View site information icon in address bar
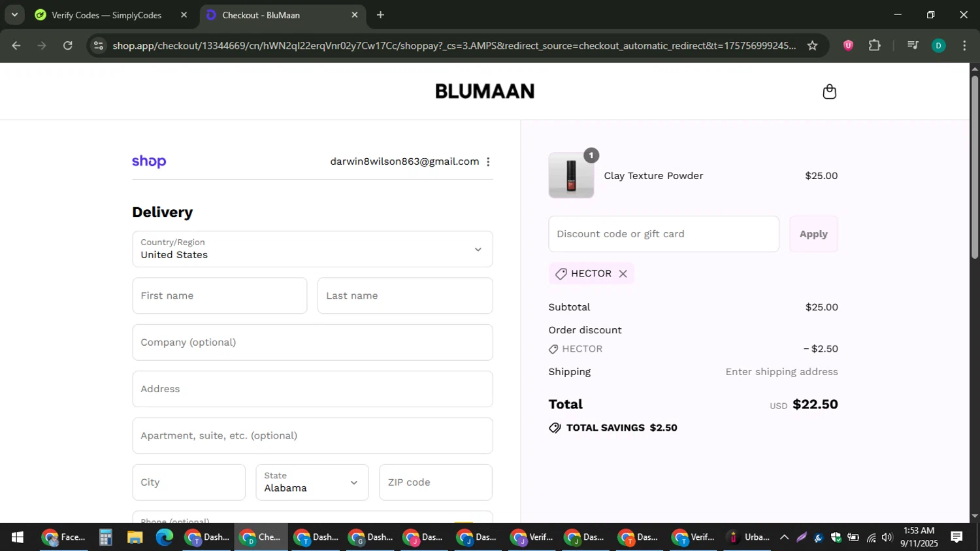Viewport: 980px width, 551px height. pos(99,46)
